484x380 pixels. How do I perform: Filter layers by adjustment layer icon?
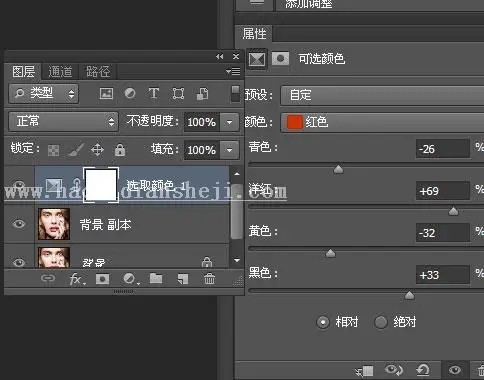click(x=130, y=93)
